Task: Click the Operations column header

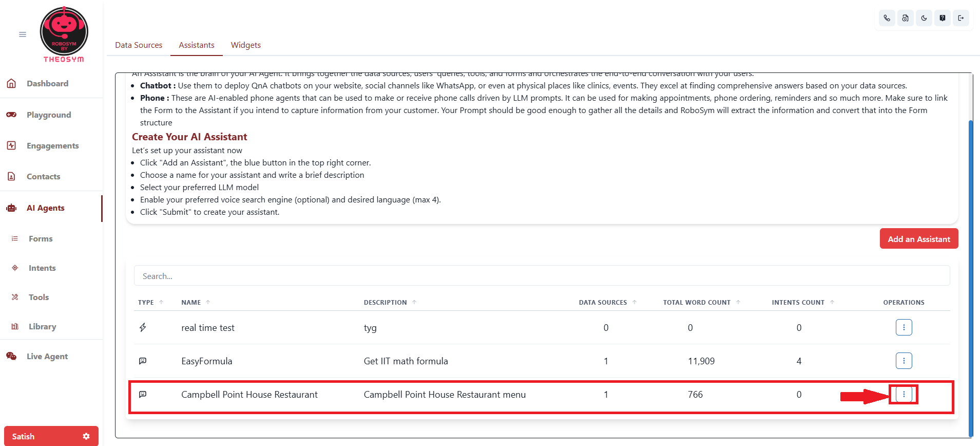Action: (904, 303)
